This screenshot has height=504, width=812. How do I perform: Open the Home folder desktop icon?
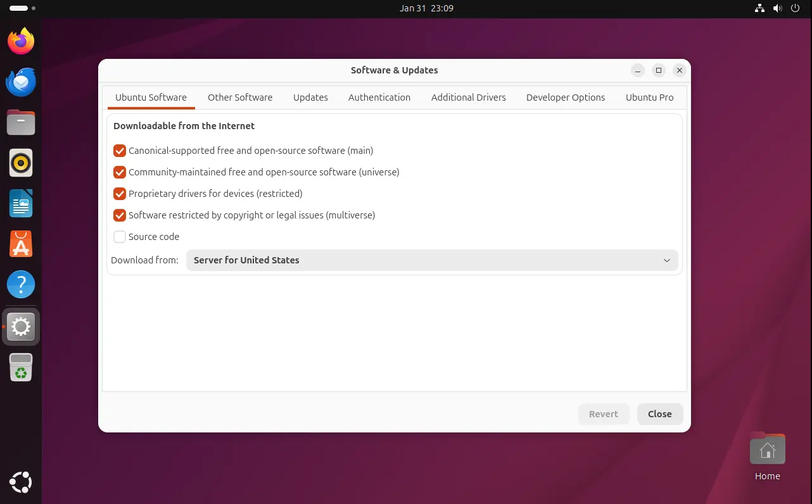point(767,451)
